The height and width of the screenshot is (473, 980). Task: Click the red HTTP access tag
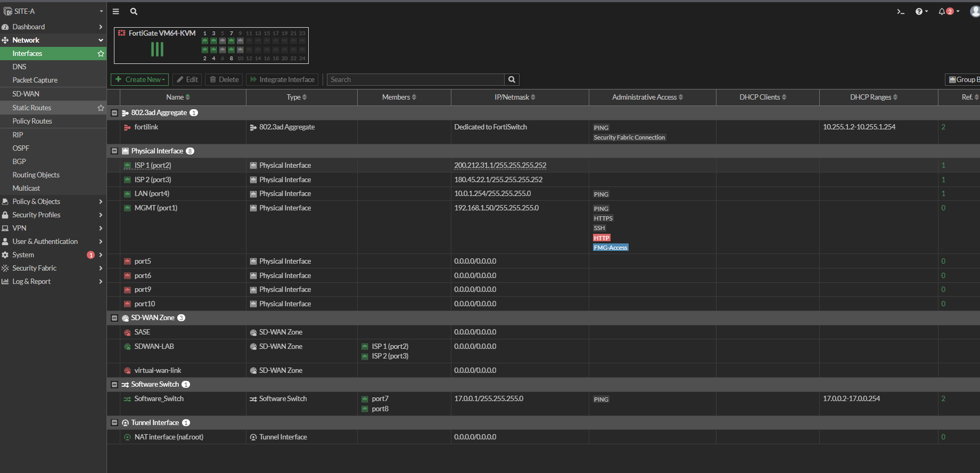pyautogui.click(x=602, y=238)
